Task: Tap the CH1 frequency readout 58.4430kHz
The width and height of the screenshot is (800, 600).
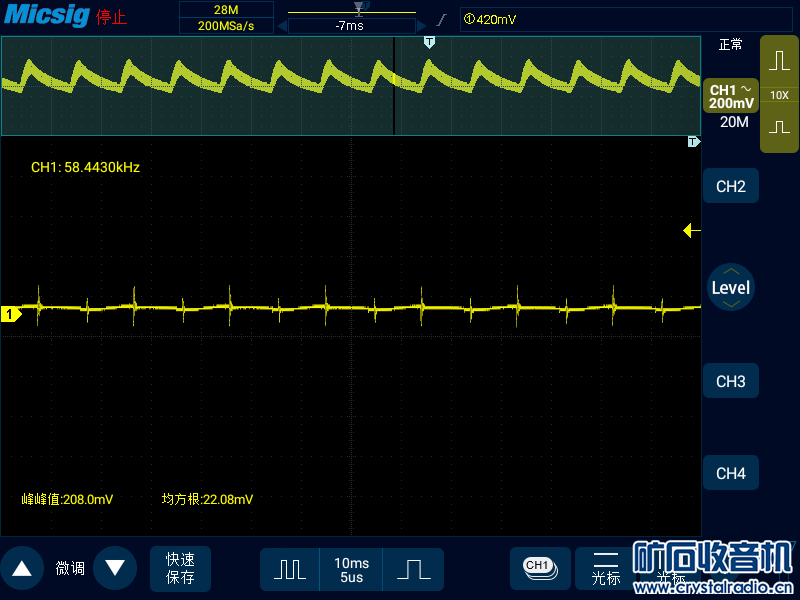Action: 85,167
